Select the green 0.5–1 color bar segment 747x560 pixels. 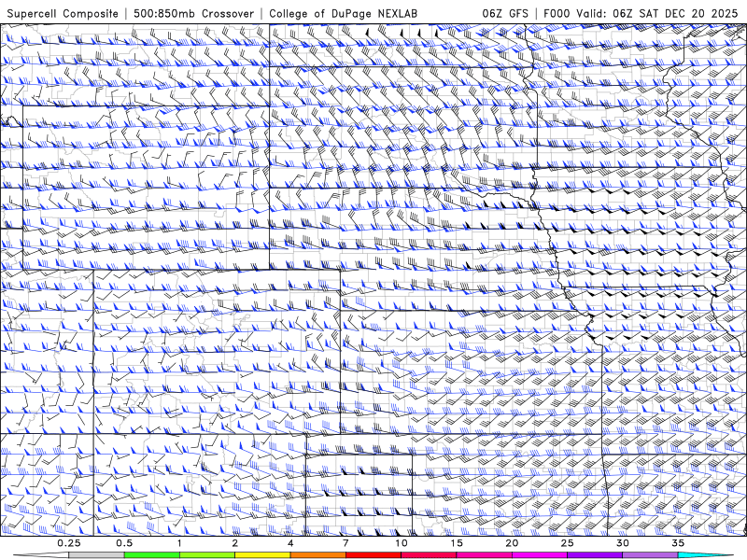pos(152,555)
